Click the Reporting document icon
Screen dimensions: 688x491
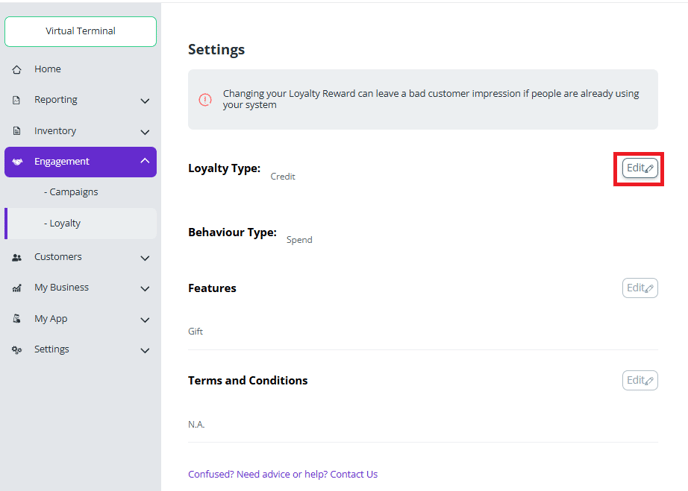click(16, 101)
